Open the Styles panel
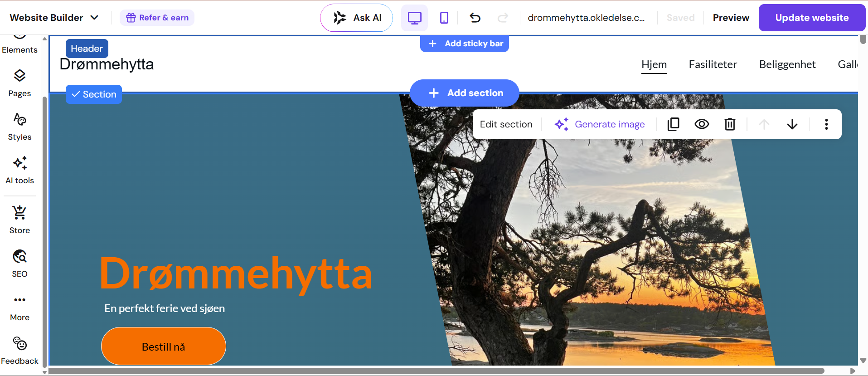 click(x=19, y=127)
